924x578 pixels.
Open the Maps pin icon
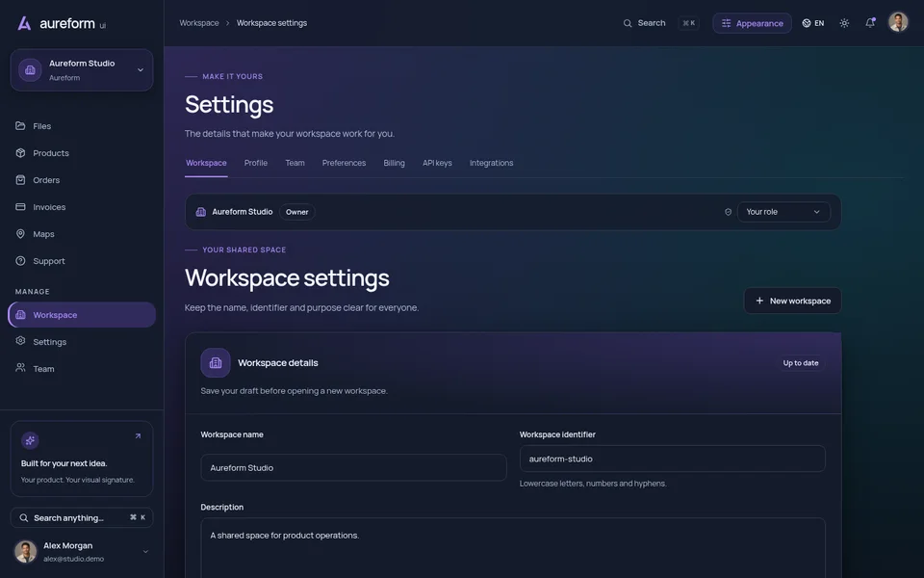point(20,233)
